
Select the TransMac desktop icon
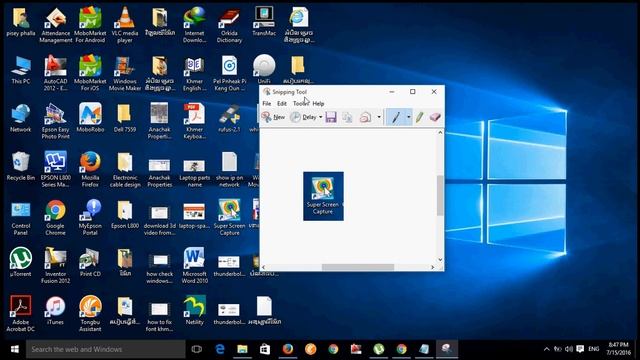264,22
